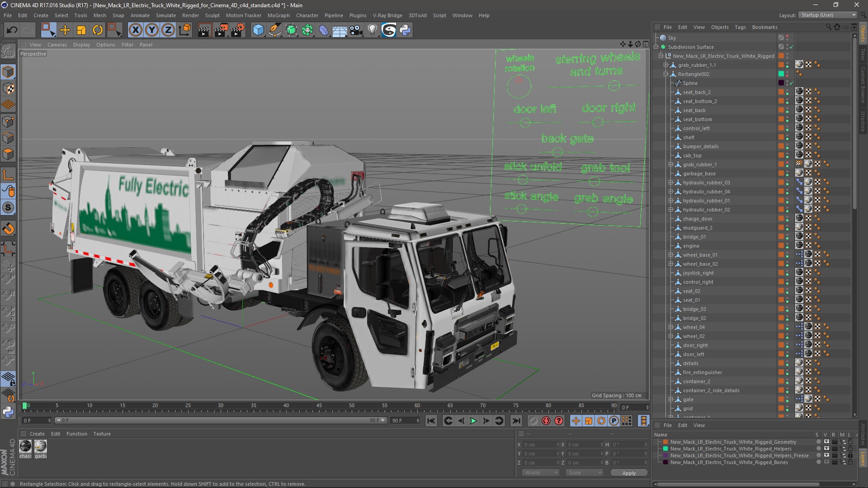Image resolution: width=868 pixels, height=488 pixels.
Task: Click the current frame field 0 F
Action: point(36,421)
